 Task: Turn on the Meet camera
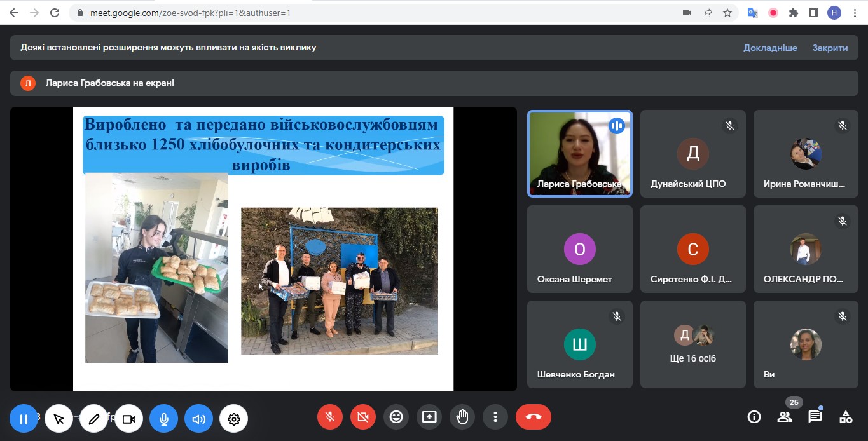tap(363, 417)
